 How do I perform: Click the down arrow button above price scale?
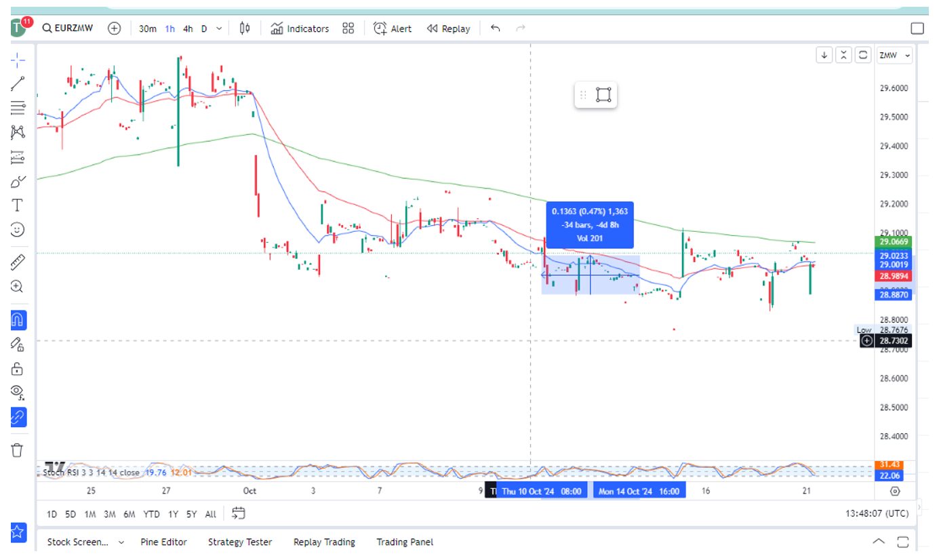click(x=824, y=56)
